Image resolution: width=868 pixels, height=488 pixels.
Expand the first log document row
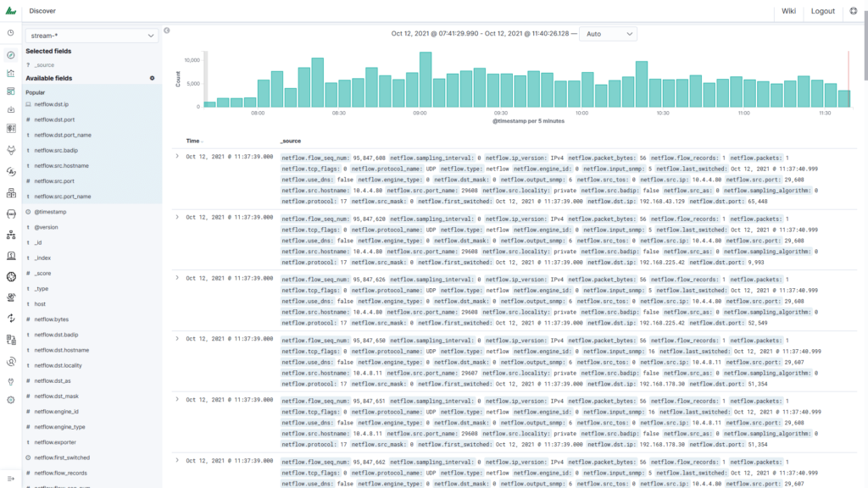(177, 156)
